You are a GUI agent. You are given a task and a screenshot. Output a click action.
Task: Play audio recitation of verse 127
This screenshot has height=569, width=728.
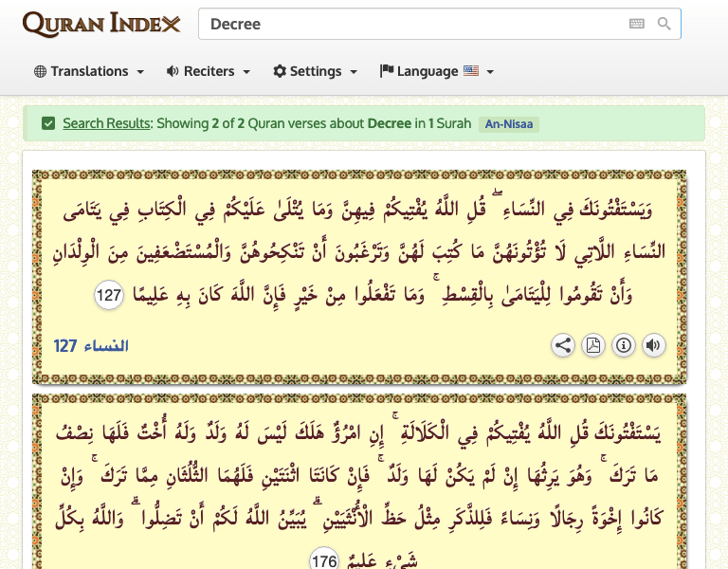point(653,345)
